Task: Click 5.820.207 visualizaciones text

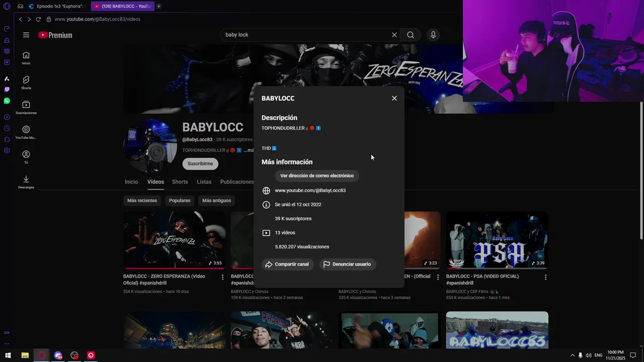Action: 302,247
